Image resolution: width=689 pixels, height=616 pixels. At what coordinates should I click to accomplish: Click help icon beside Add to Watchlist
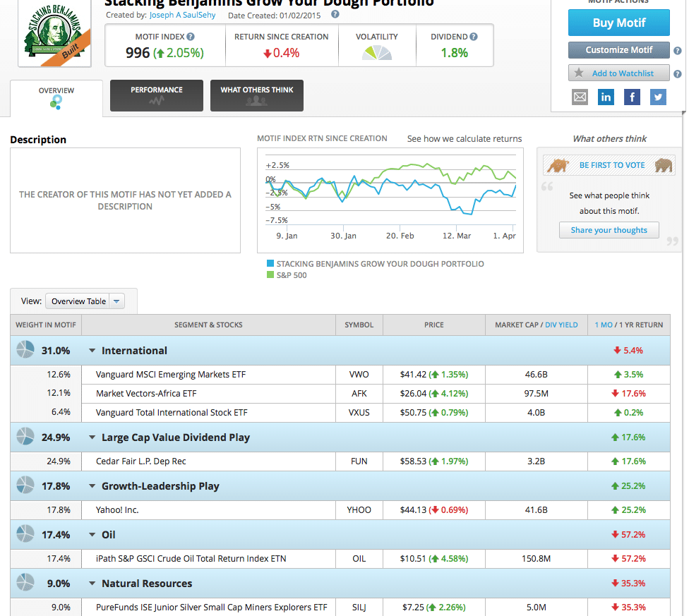click(678, 74)
